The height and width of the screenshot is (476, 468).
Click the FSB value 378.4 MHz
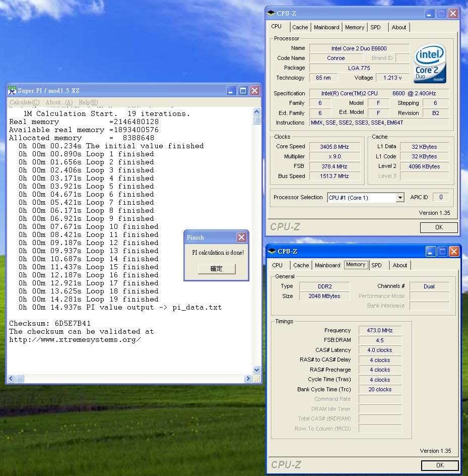click(x=335, y=166)
